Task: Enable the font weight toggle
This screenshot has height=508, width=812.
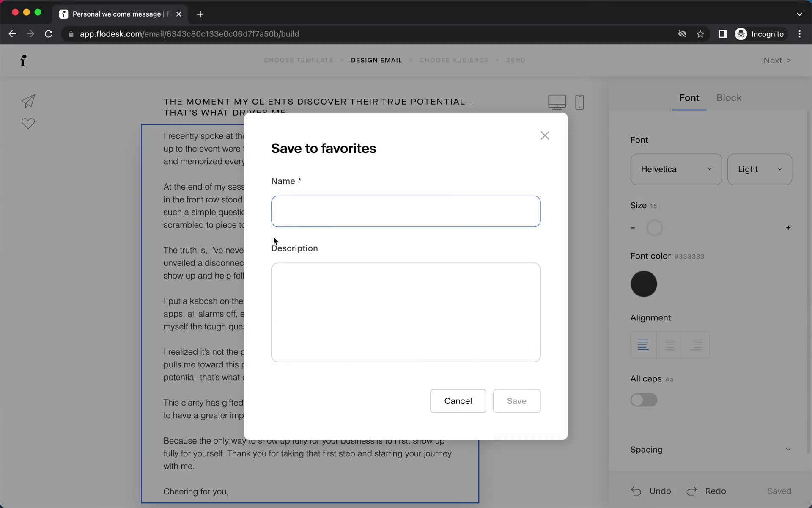Action: point(644,400)
